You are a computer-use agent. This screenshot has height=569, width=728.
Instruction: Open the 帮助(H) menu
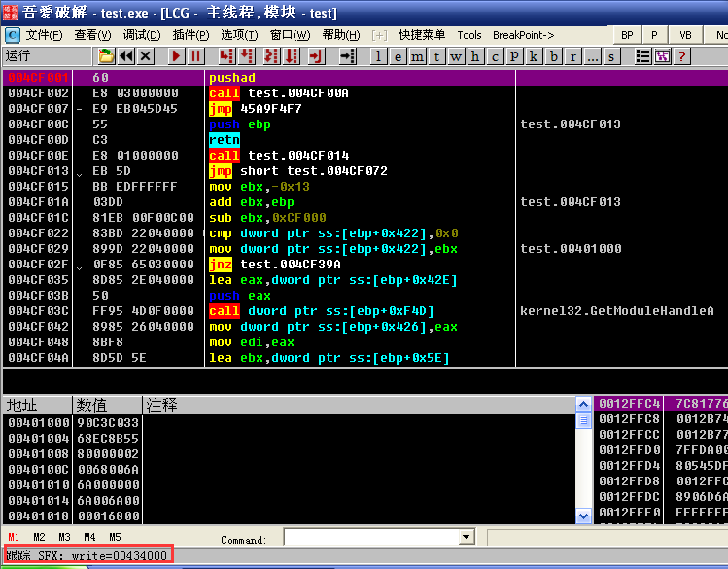pyautogui.click(x=341, y=35)
